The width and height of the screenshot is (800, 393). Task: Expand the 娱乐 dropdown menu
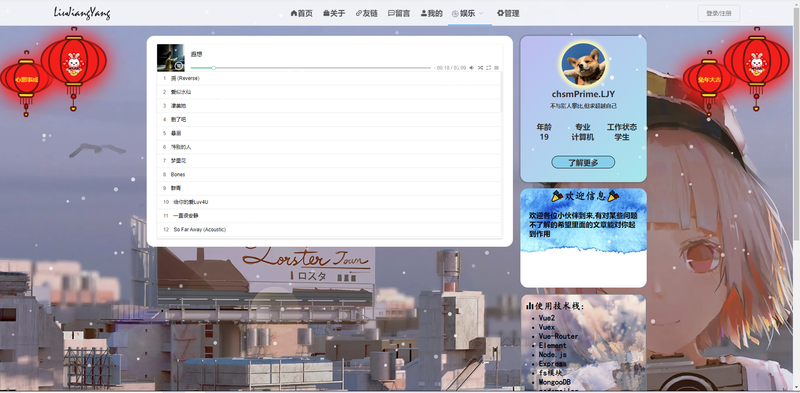coord(467,13)
